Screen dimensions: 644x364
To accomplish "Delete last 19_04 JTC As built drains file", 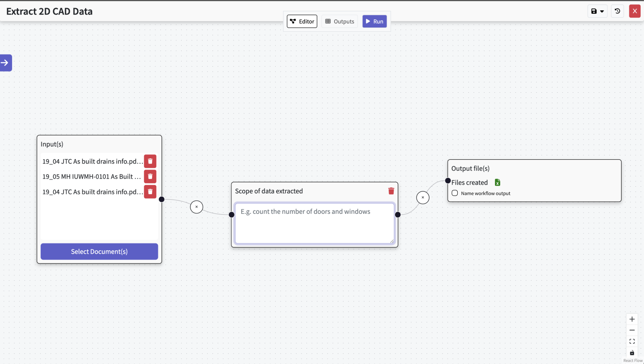I will point(150,191).
